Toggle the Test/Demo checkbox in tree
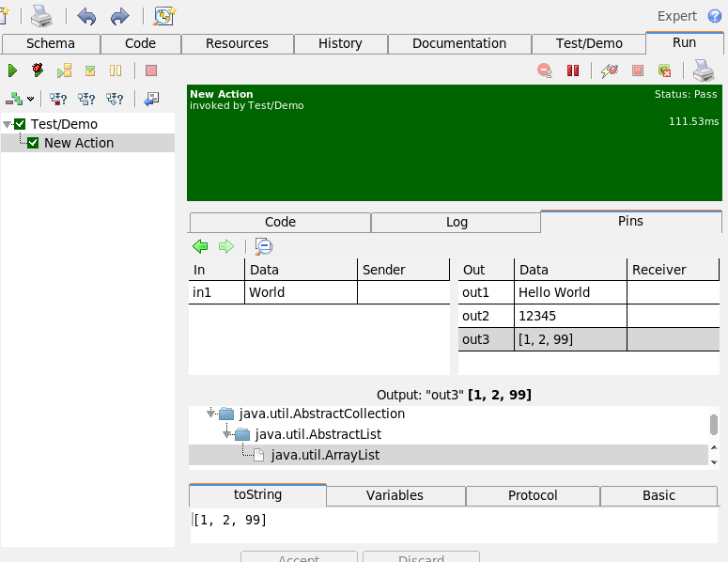728x562 pixels. click(20, 124)
